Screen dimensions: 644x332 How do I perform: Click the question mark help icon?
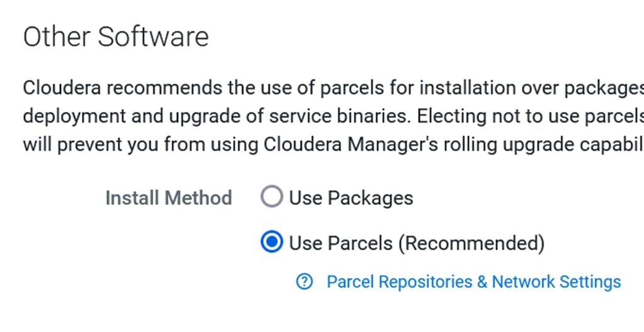[304, 282]
